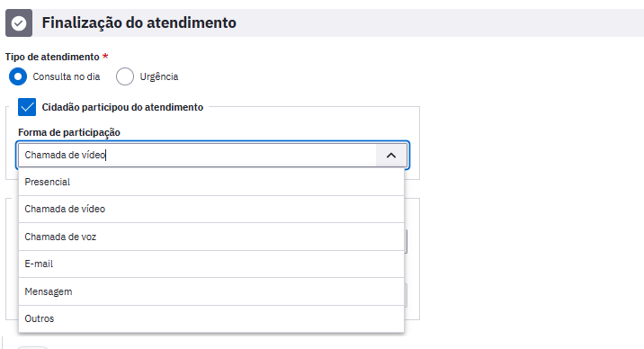This screenshot has width=644, height=349.
Task: Collapse dropdown with the chevron-up arrow
Action: click(391, 156)
